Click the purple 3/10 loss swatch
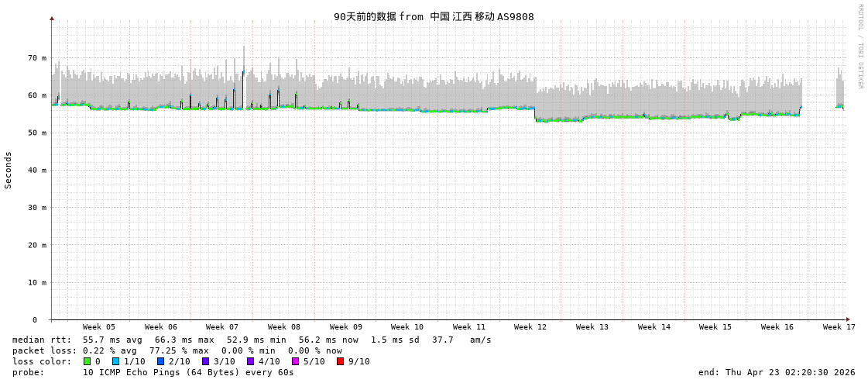Image resolution: width=868 pixels, height=383 pixels. (x=206, y=361)
